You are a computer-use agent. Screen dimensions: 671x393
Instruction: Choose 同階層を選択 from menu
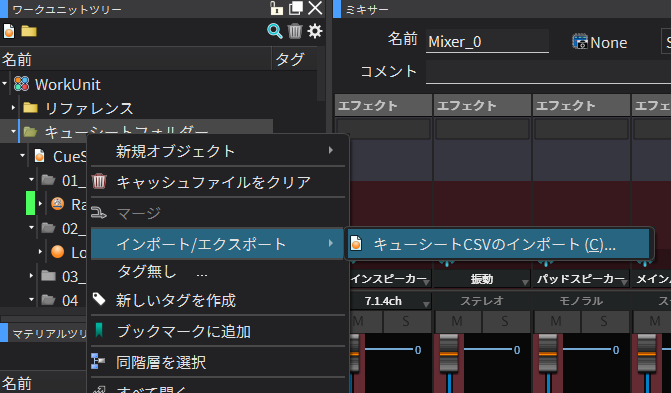coord(217,362)
